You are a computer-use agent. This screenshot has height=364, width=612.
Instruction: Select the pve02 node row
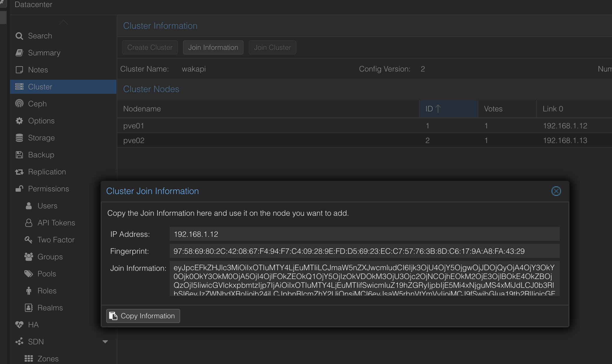click(264, 140)
